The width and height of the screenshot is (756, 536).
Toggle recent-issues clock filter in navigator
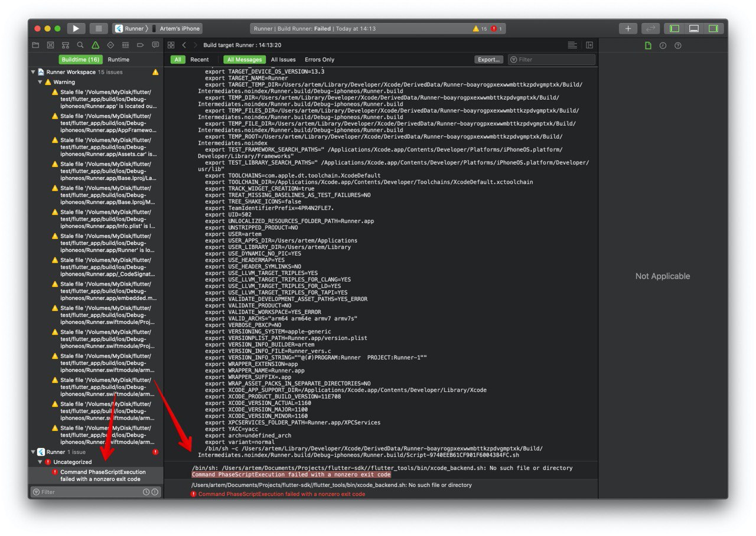[146, 492]
